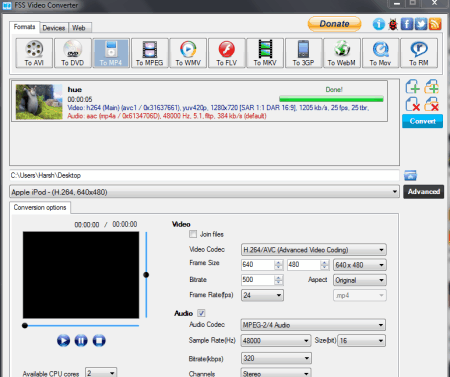
Task: Choose the To DVD format icon
Action: pyautogui.click(x=72, y=53)
